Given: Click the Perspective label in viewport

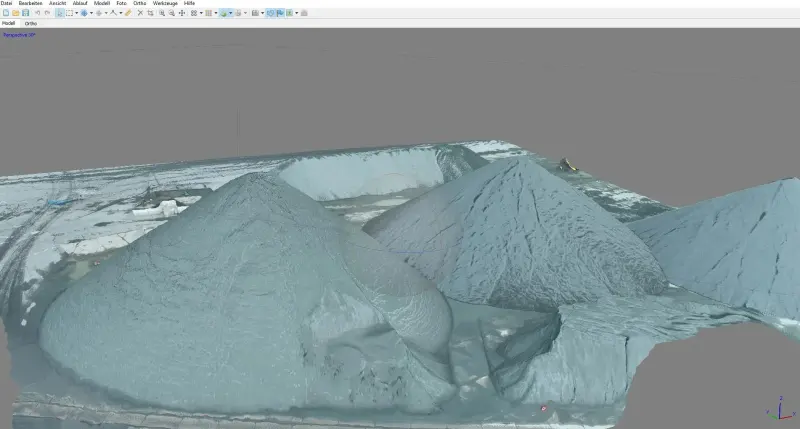Looking at the screenshot, I should pyautogui.click(x=19, y=35).
